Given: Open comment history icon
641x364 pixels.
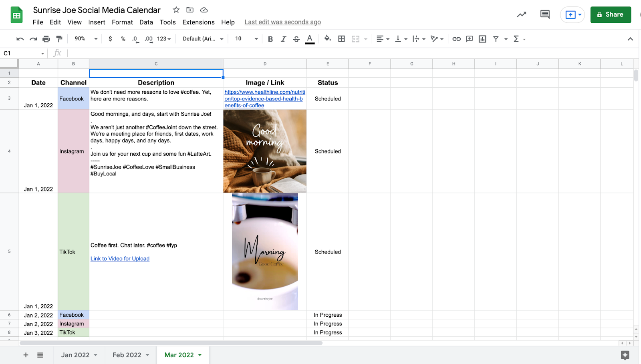Looking at the screenshot, I should (545, 15).
